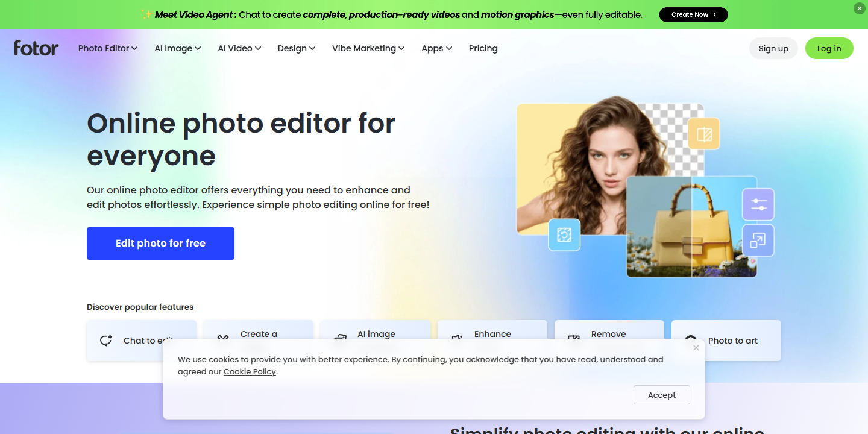The width and height of the screenshot is (868, 434).
Task: Click the background remover icon on portrait
Action: click(x=704, y=134)
